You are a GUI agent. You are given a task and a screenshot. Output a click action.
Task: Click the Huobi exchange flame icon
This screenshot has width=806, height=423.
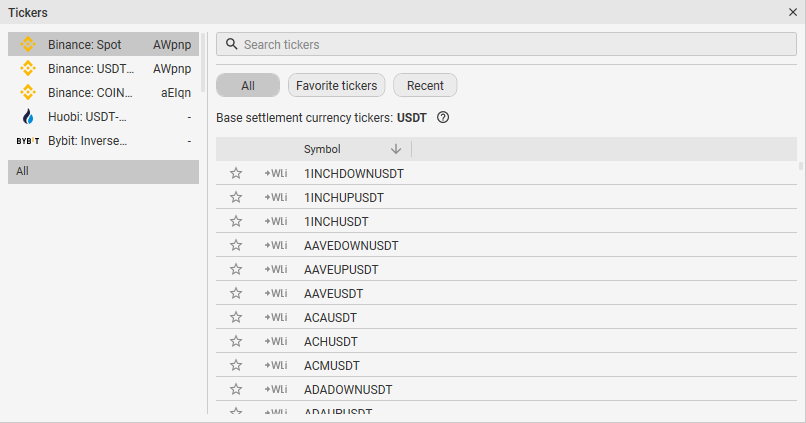28,117
